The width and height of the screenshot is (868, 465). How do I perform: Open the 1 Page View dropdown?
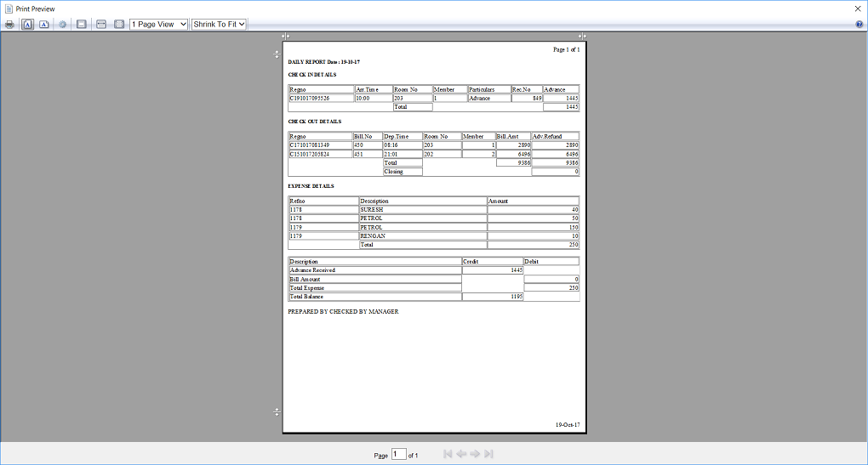point(158,25)
